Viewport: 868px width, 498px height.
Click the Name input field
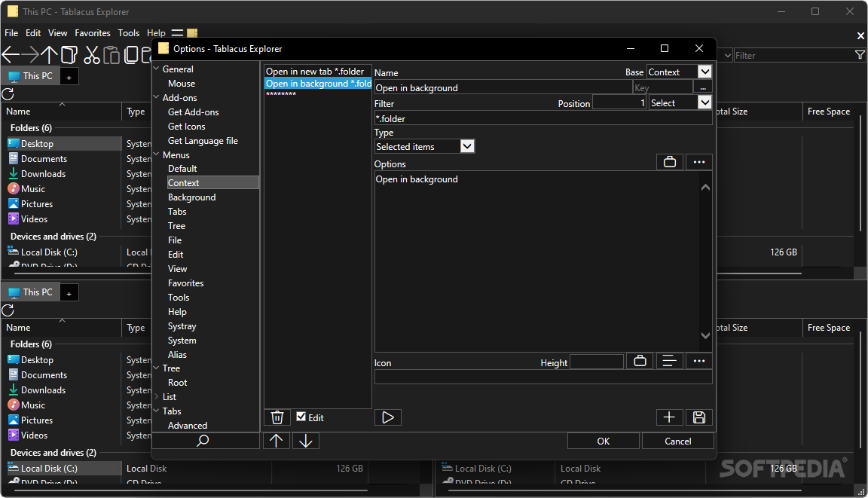[x=503, y=87]
